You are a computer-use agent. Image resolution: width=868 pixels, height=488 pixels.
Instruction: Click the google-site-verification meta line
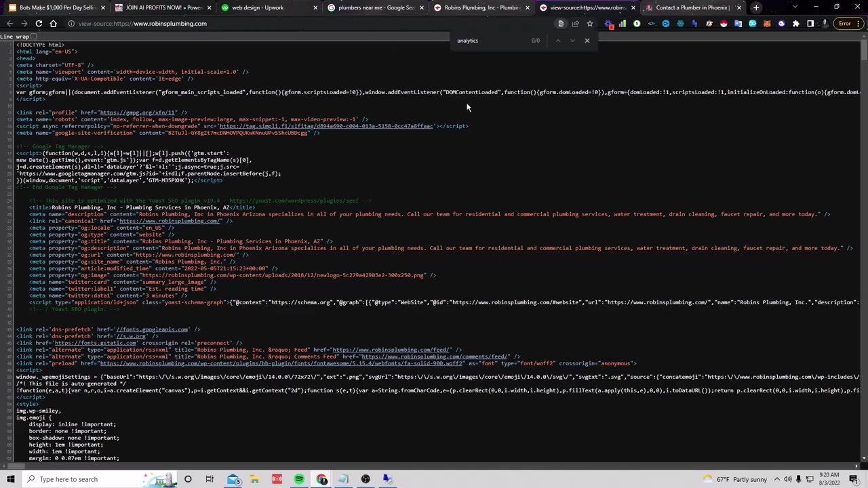(x=167, y=133)
